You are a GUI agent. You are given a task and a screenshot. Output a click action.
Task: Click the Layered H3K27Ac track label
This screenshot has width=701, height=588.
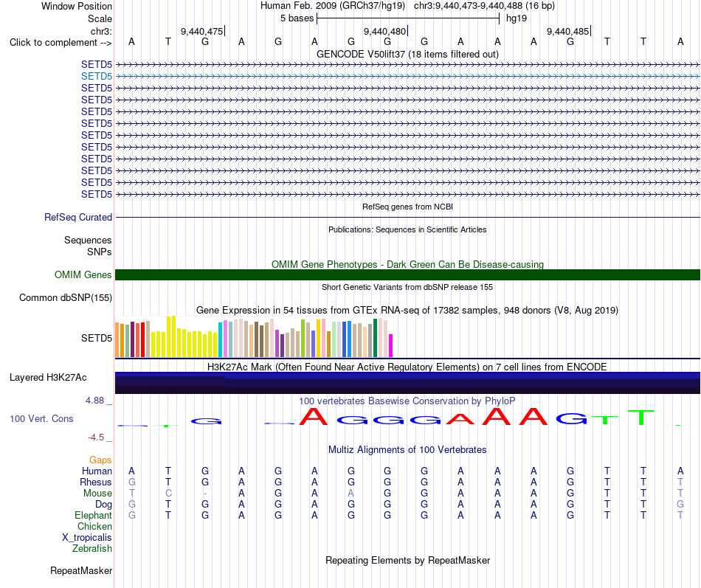point(48,378)
